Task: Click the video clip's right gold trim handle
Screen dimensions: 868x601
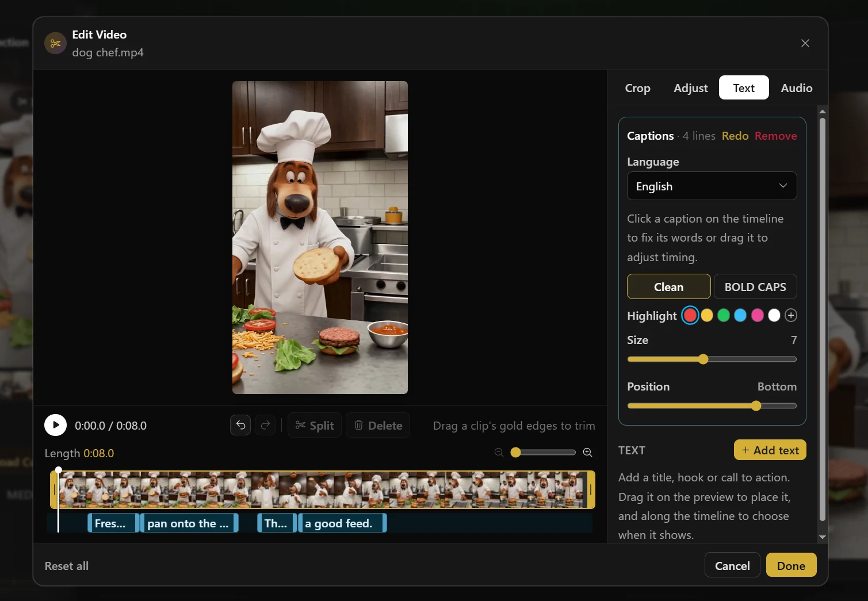Action: [591, 489]
